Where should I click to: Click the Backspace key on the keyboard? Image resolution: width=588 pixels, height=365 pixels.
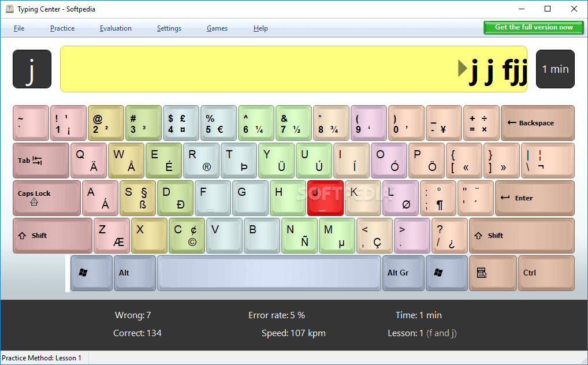tap(537, 122)
